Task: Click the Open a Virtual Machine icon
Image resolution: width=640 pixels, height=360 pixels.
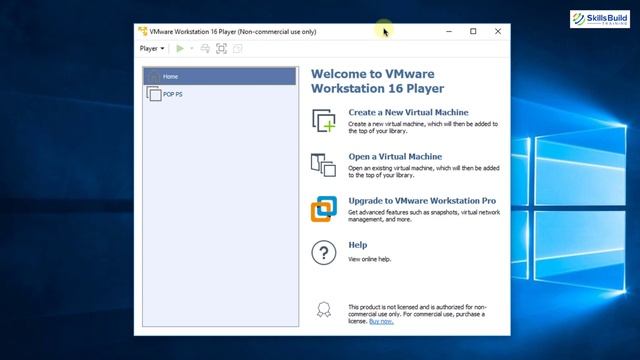Action: pos(324,165)
